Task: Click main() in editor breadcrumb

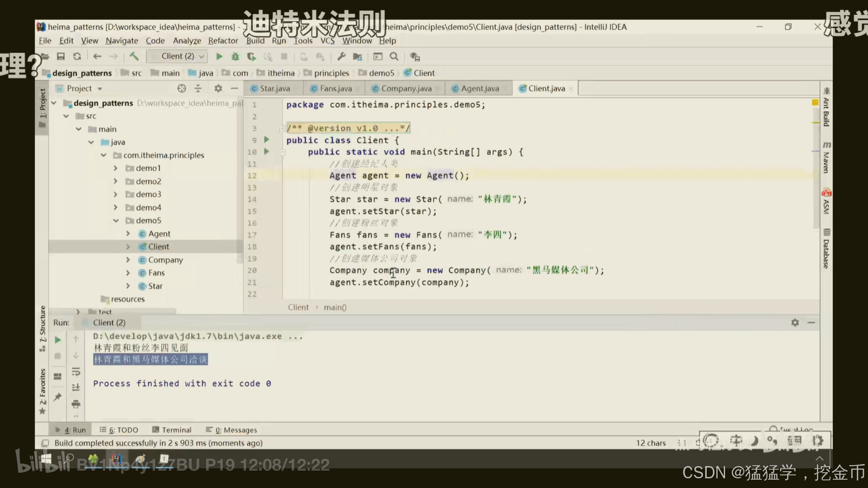Action: 335,308
